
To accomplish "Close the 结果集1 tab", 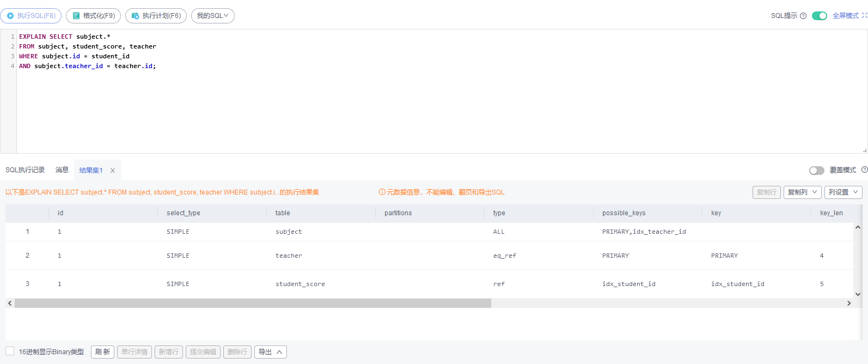I will [113, 171].
